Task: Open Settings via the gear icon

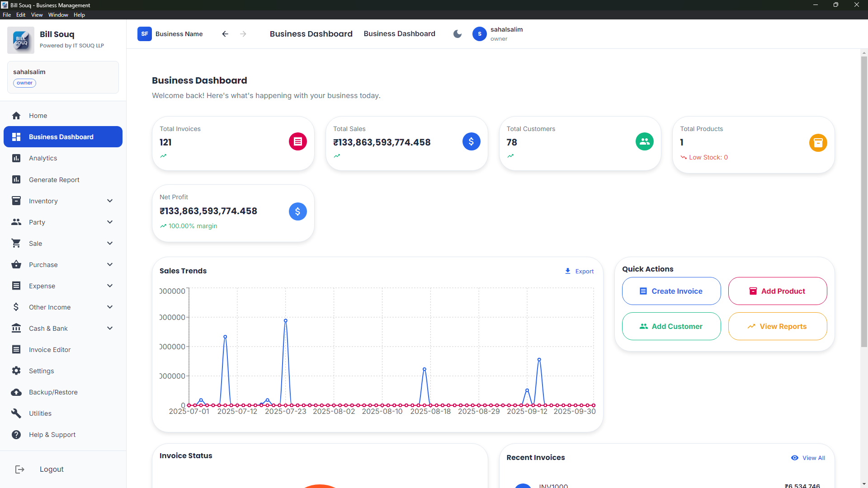Action: [x=16, y=371]
